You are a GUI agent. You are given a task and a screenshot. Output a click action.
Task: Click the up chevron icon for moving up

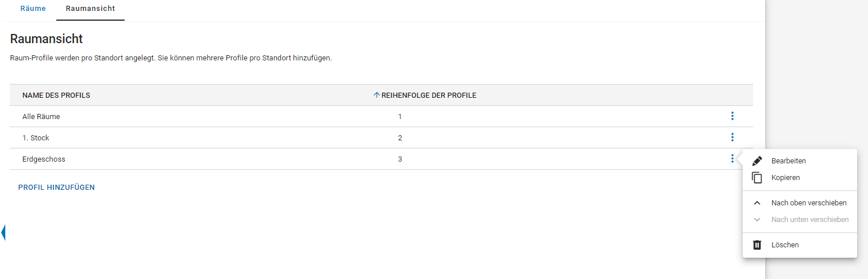(x=757, y=203)
